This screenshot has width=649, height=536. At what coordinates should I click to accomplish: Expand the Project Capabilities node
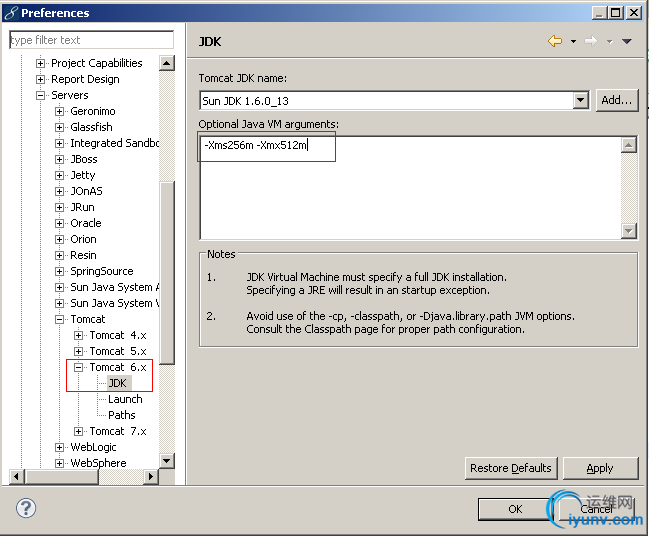[x=40, y=63]
